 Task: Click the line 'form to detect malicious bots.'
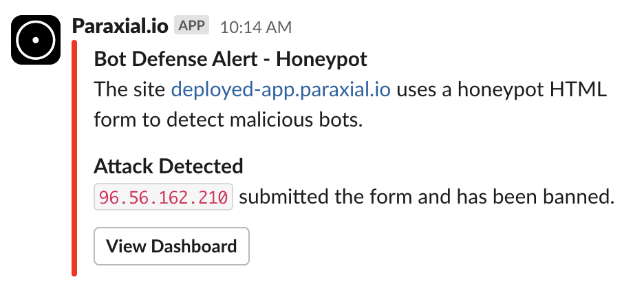(228, 120)
